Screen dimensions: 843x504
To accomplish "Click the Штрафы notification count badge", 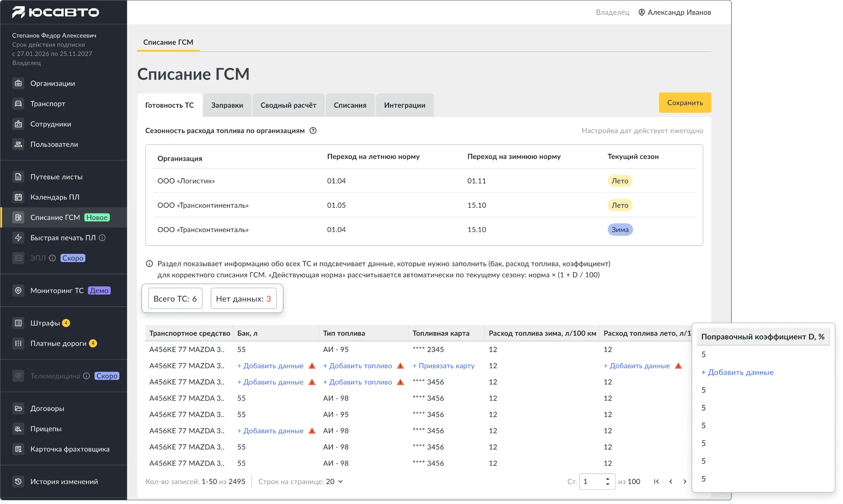I will pos(66,323).
